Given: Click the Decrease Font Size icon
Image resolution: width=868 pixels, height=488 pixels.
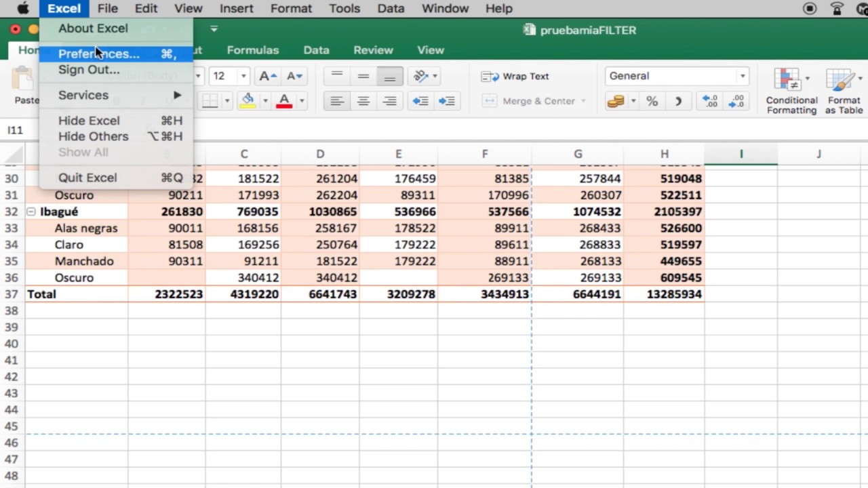Looking at the screenshot, I should click(x=294, y=76).
